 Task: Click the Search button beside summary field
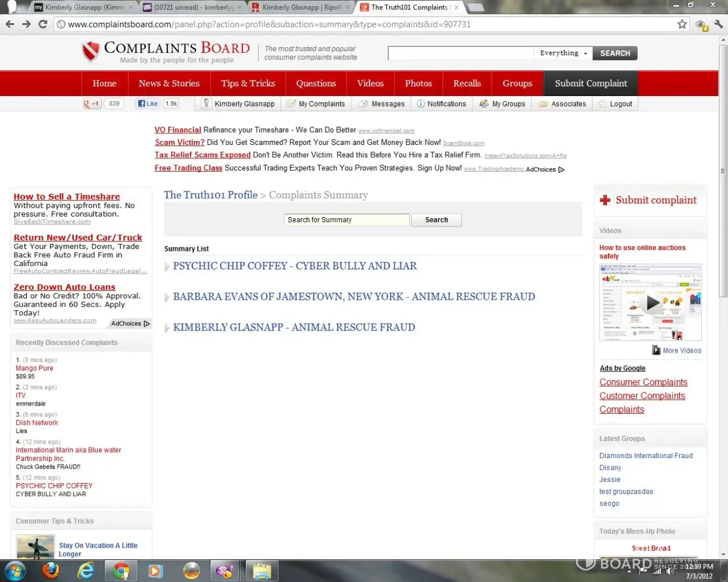pyautogui.click(x=436, y=220)
